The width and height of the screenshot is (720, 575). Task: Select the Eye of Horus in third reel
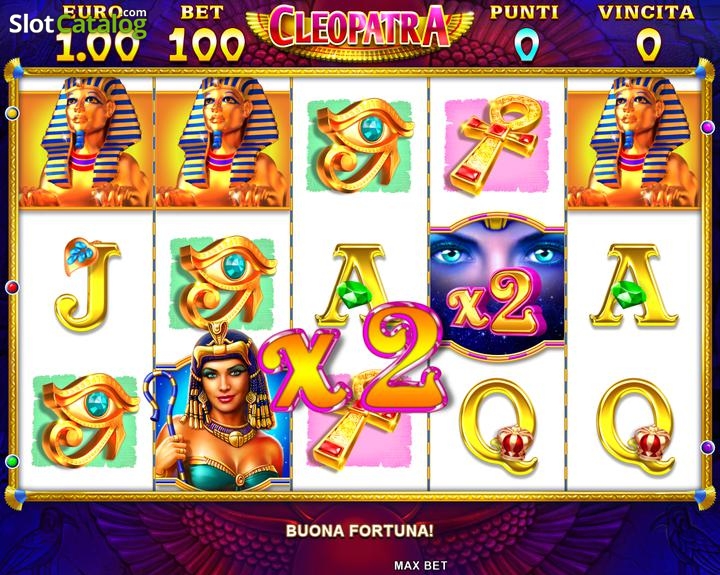[x=360, y=146]
